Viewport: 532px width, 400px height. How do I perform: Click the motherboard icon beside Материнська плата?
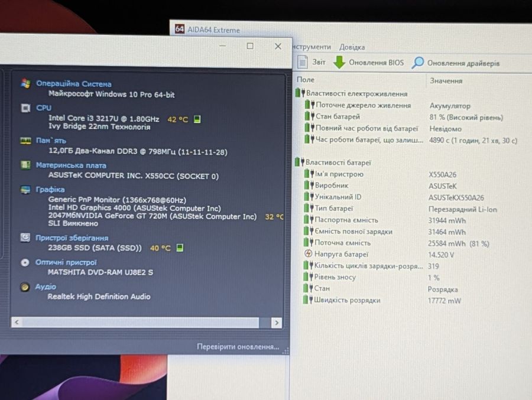[25, 165]
